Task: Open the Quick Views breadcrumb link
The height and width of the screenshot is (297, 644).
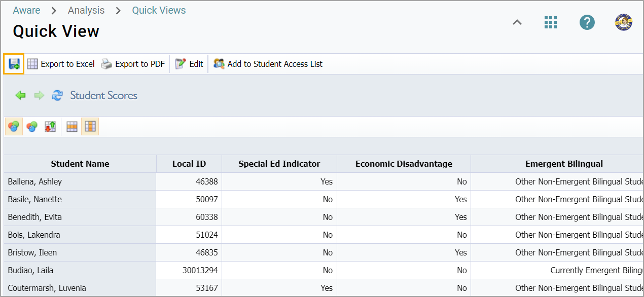Action: [x=159, y=10]
